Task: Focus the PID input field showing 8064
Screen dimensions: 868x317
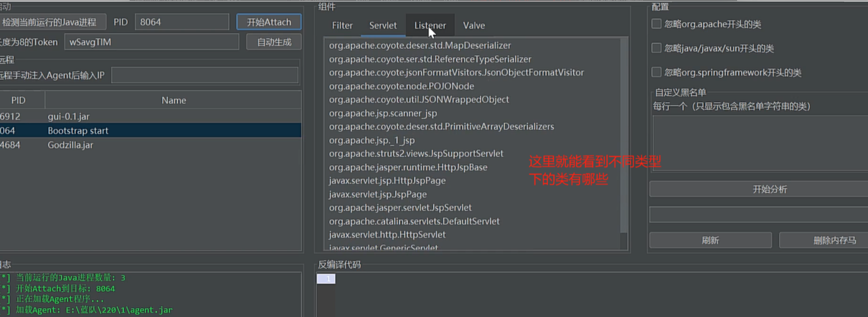Action: click(182, 22)
